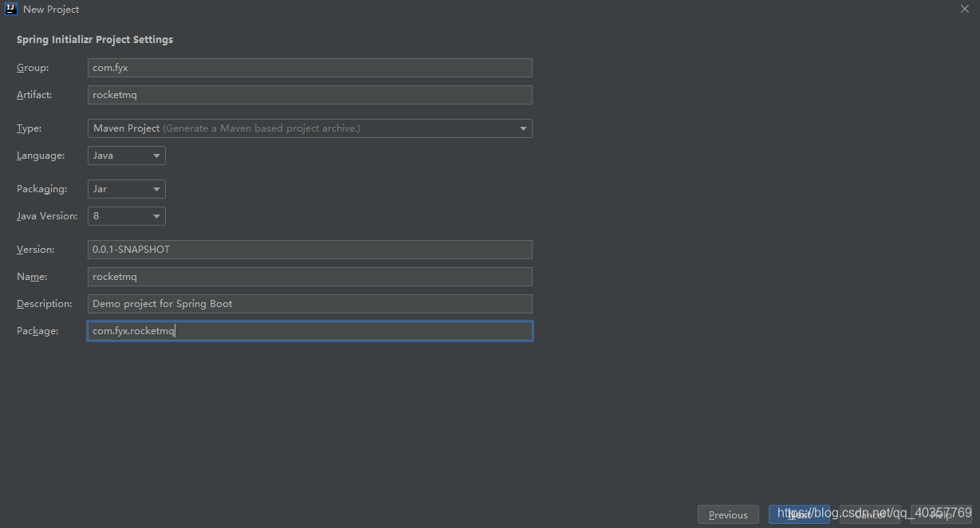
Task: Click the Type label
Action: (x=30, y=128)
